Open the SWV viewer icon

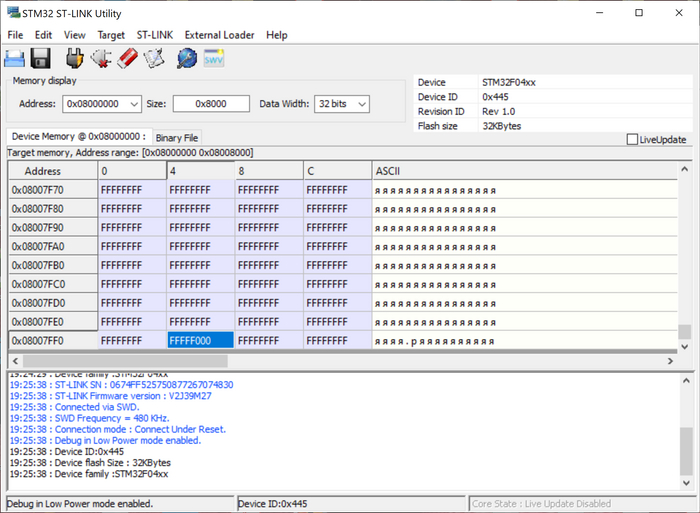click(x=214, y=59)
